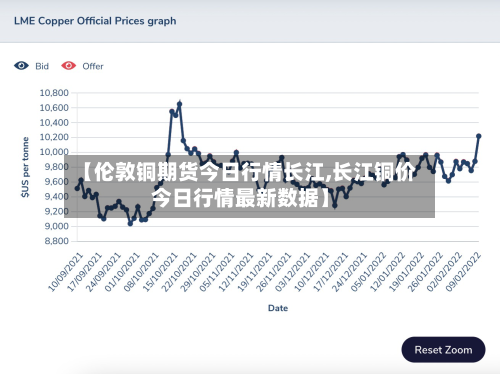Toggle Bid series visibility eye icon
This screenshot has height=374, width=500.
(21, 66)
